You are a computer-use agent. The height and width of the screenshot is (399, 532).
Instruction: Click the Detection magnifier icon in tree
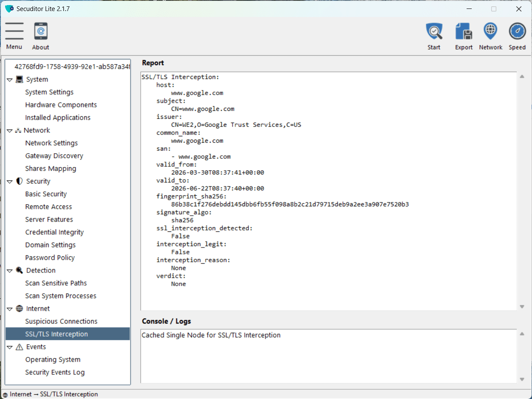click(x=20, y=270)
